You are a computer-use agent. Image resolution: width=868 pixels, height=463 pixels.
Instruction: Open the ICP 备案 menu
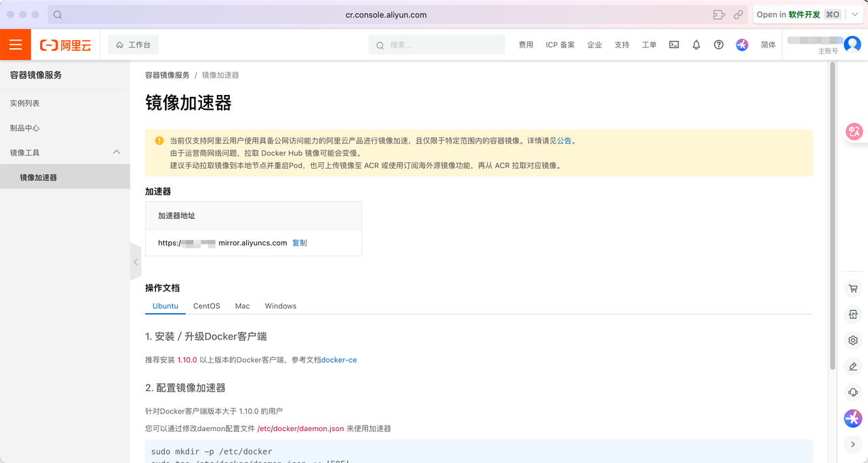pos(560,45)
